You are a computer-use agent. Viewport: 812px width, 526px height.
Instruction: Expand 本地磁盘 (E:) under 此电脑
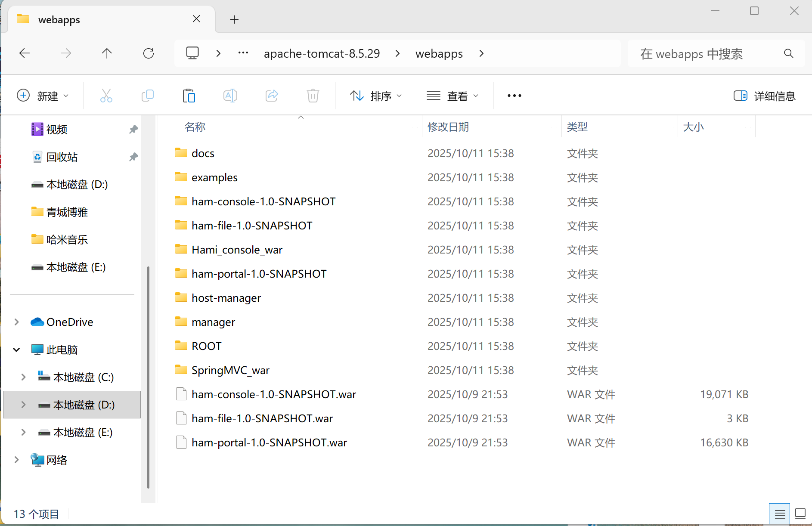pyautogui.click(x=23, y=432)
